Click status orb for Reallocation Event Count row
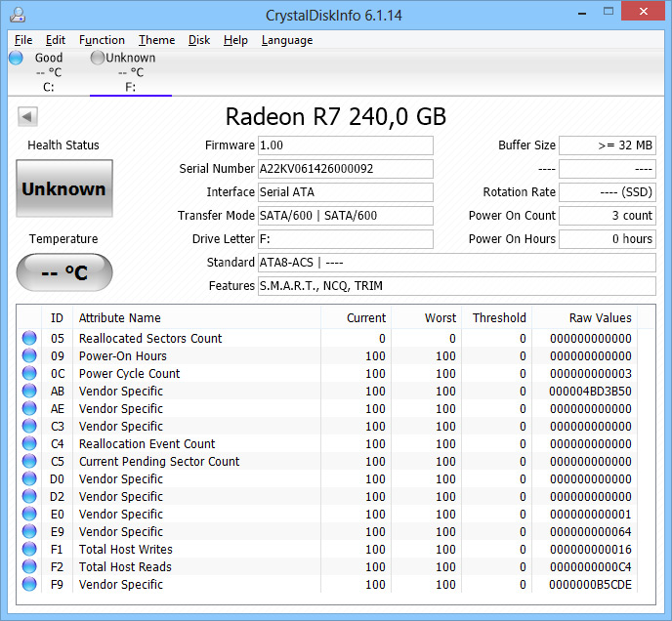The height and width of the screenshot is (621, 672). pos(29,443)
